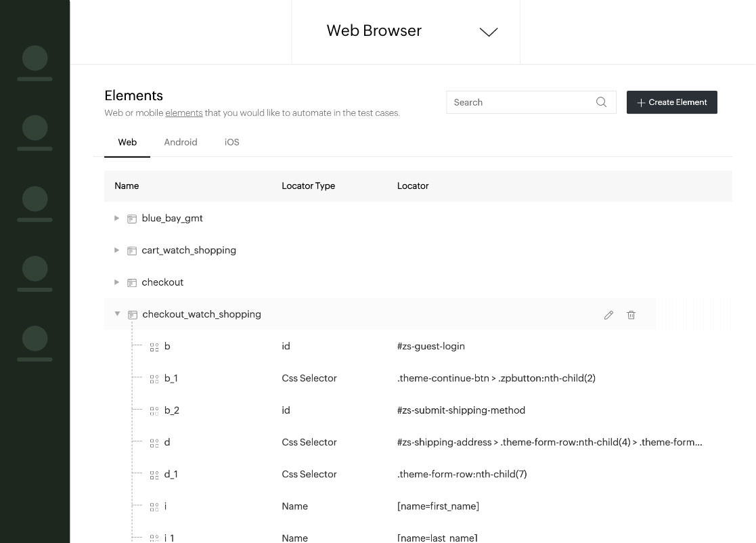756x543 pixels.
Task: Click the element icon next to i
Action: coord(154,507)
